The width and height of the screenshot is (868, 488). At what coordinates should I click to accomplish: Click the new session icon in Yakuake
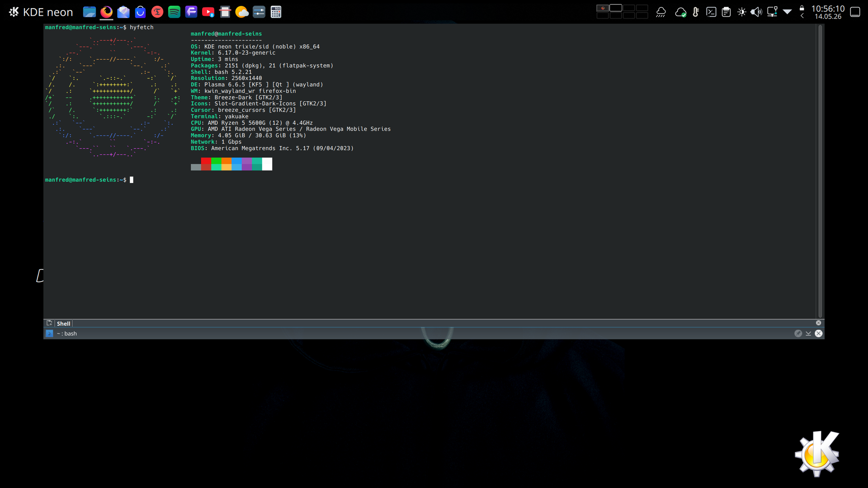tap(49, 323)
